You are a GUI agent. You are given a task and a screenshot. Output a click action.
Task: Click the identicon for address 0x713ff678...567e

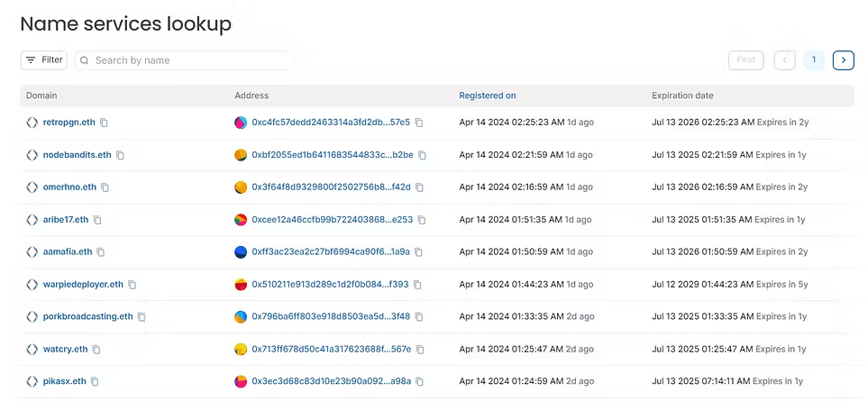point(241,350)
